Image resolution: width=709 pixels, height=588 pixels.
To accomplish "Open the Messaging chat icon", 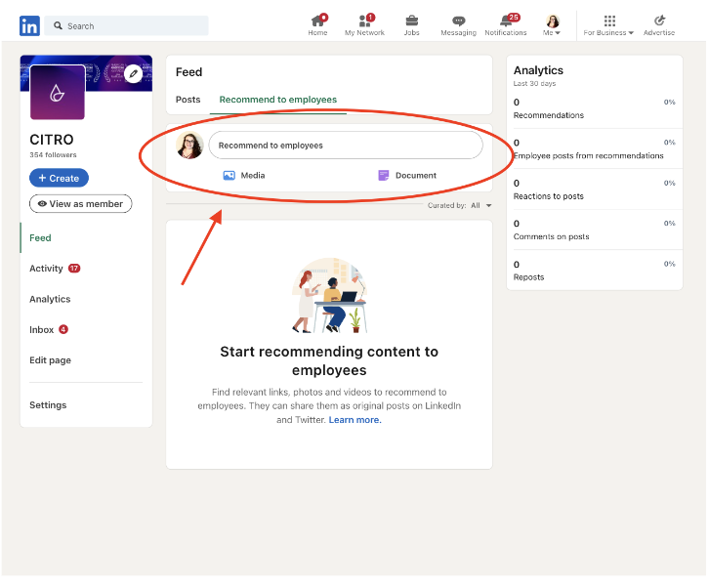I will 458,21.
